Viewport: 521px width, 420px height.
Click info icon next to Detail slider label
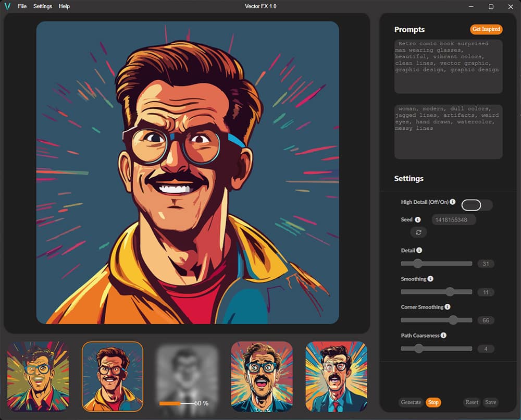[419, 250]
